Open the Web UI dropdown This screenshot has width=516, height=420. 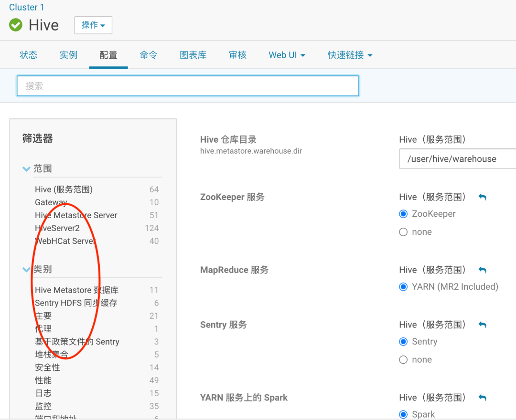(286, 55)
